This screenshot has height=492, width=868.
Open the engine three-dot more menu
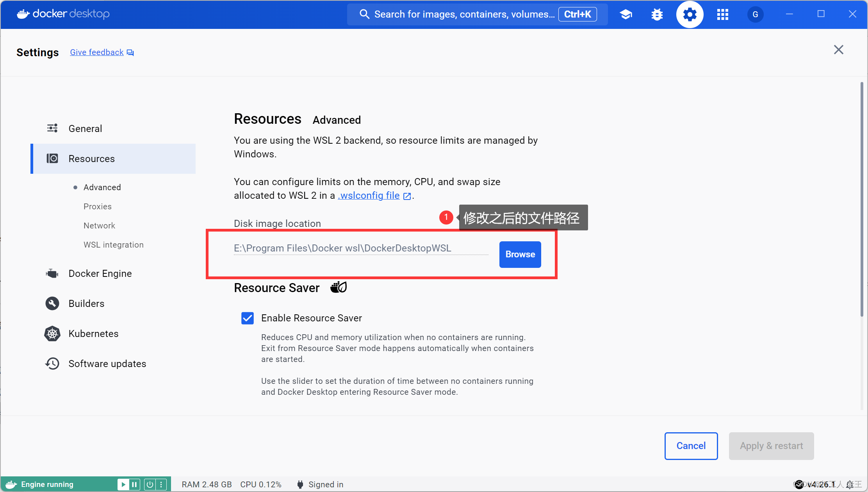pos(161,485)
